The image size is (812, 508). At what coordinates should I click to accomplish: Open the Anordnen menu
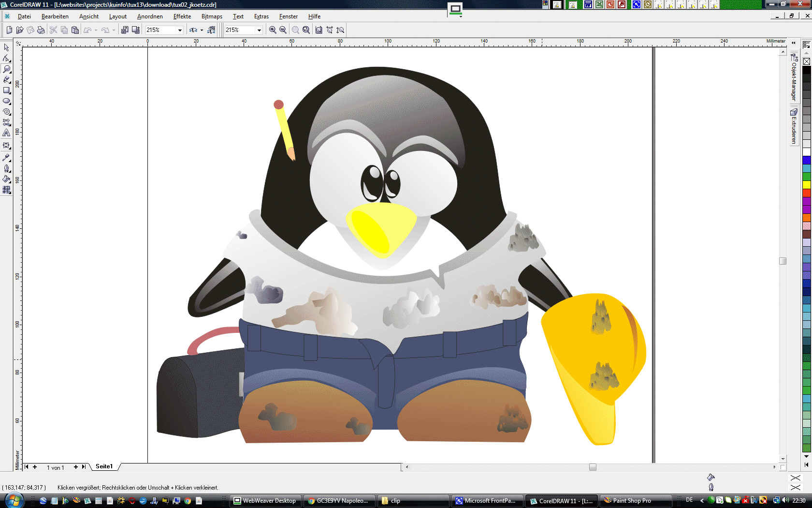point(150,16)
